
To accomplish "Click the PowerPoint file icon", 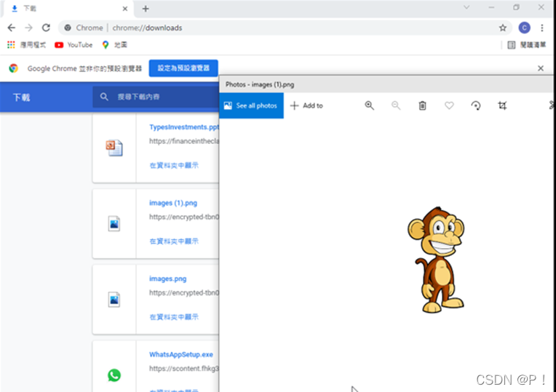I will 114,148.
